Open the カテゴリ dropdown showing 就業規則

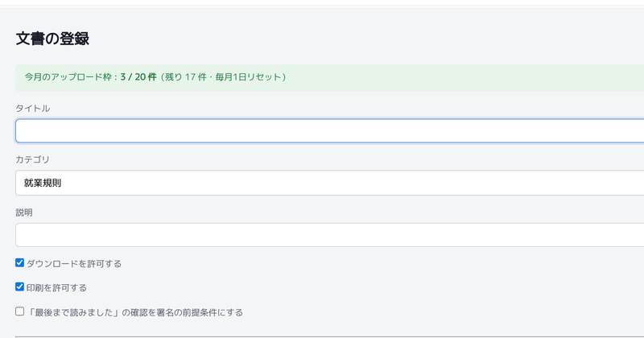coord(330,183)
